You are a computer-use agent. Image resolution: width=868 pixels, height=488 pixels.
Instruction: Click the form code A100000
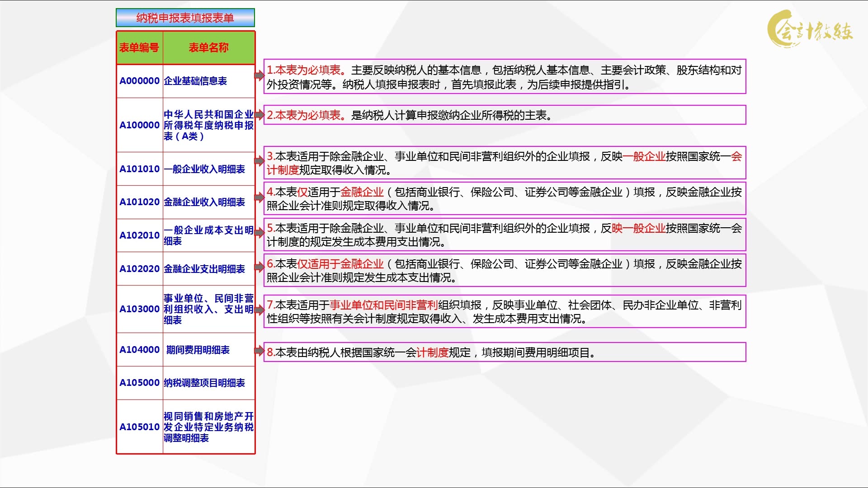(x=139, y=125)
